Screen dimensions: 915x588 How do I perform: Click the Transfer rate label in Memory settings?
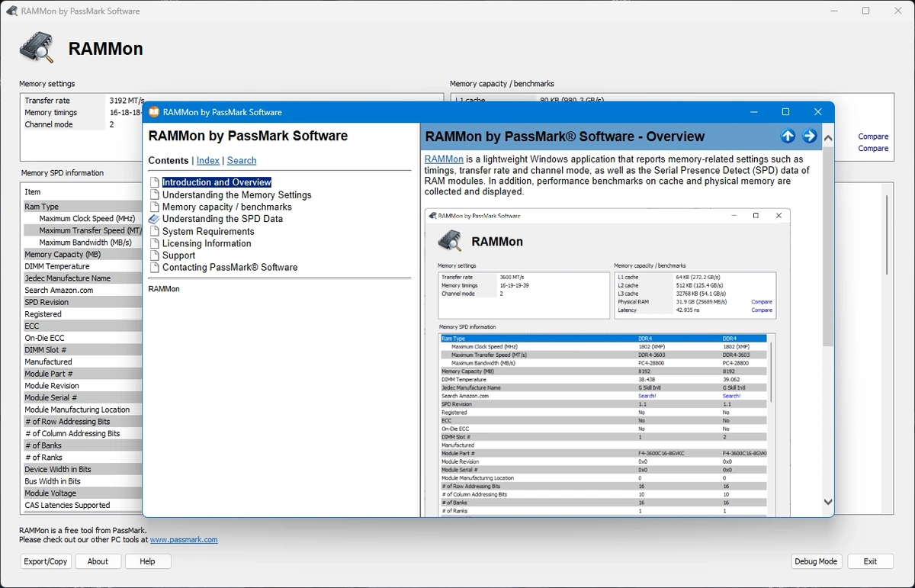pos(47,100)
